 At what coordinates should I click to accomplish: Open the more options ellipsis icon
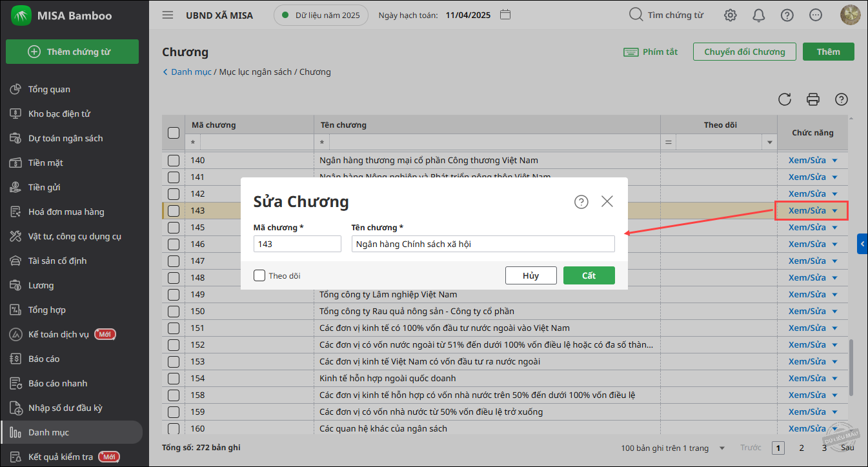(x=816, y=15)
